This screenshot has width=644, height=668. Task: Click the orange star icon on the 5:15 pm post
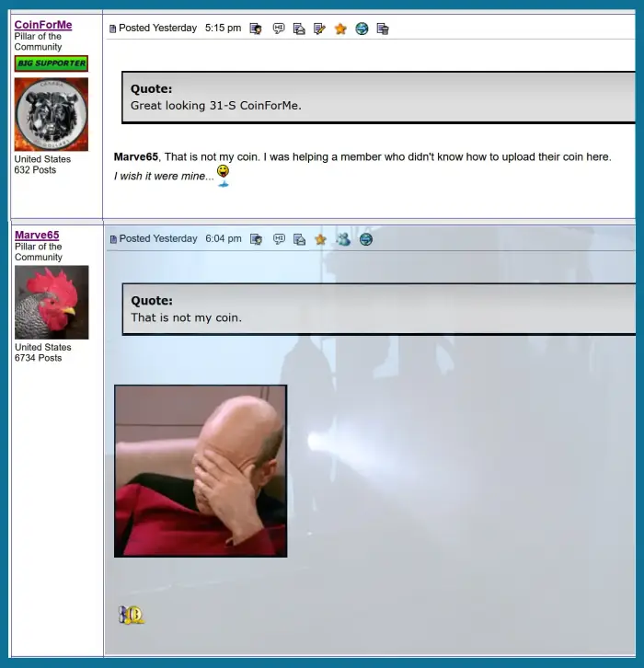[x=340, y=29]
